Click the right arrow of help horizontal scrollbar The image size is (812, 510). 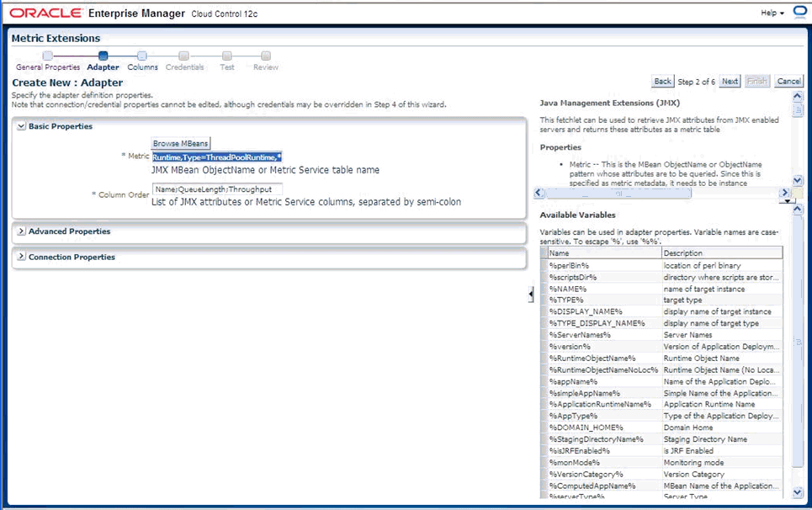(x=784, y=193)
